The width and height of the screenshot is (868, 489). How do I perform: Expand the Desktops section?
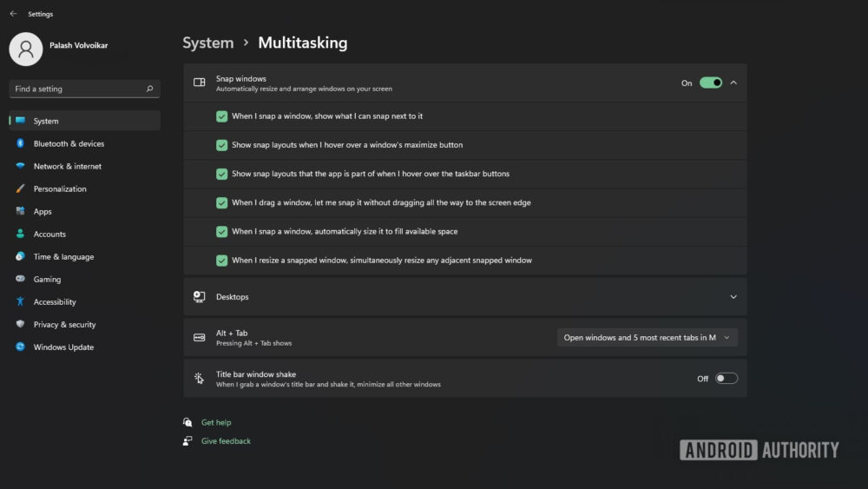(x=733, y=296)
